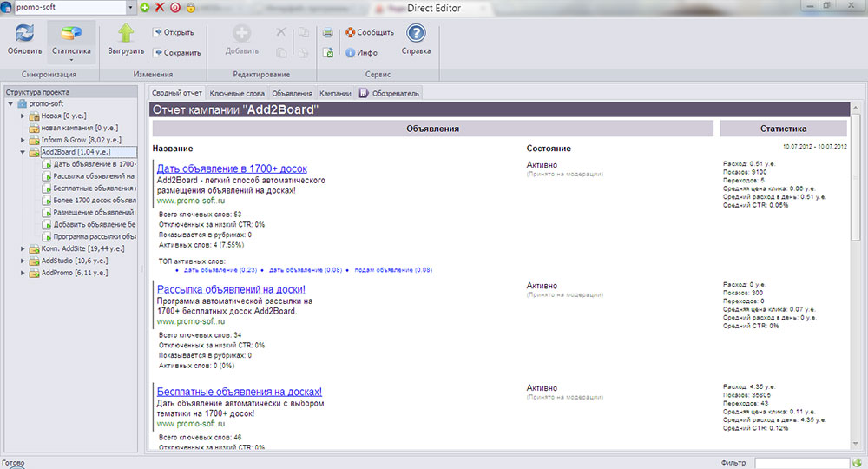This screenshot has height=469, width=868.
Task: Click red X icon in title bar
Action: (x=160, y=7)
